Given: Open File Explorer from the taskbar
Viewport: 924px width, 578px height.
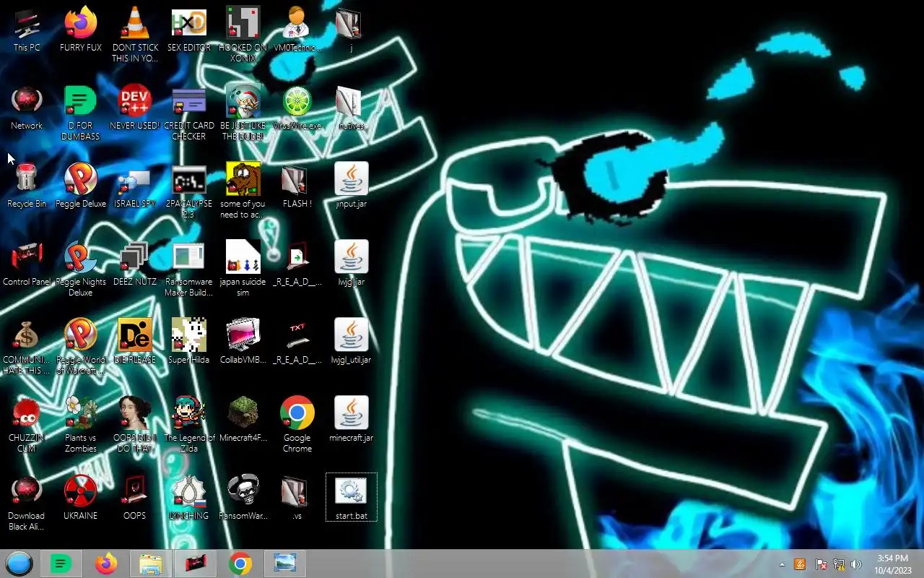Looking at the screenshot, I should tap(151, 564).
